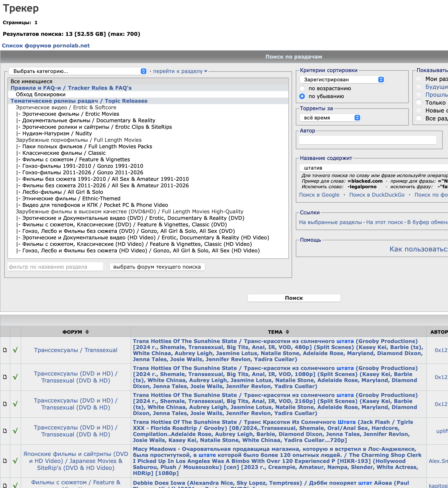Expand the 'перейти к разделу' menu

180,71
